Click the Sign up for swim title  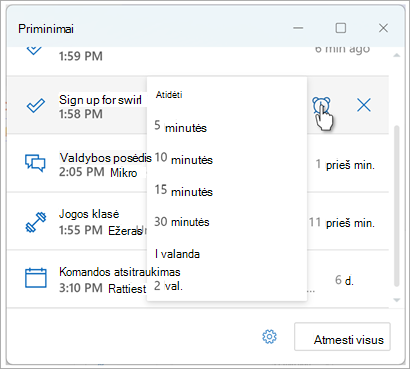100,100
